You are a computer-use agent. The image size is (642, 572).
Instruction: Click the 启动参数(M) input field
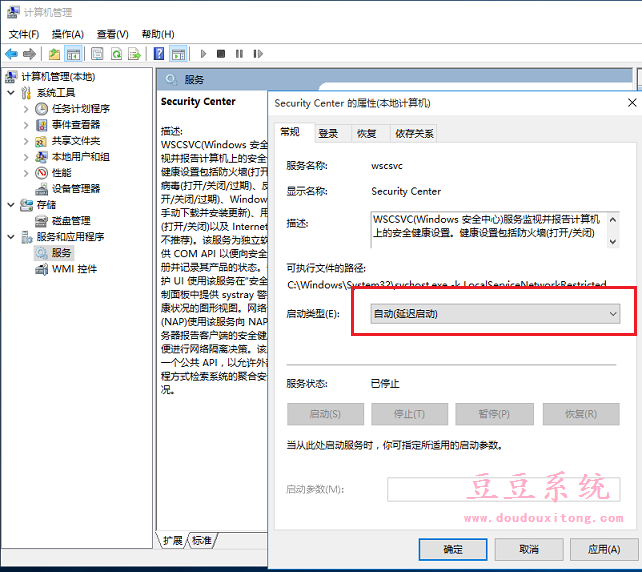tap(504, 489)
